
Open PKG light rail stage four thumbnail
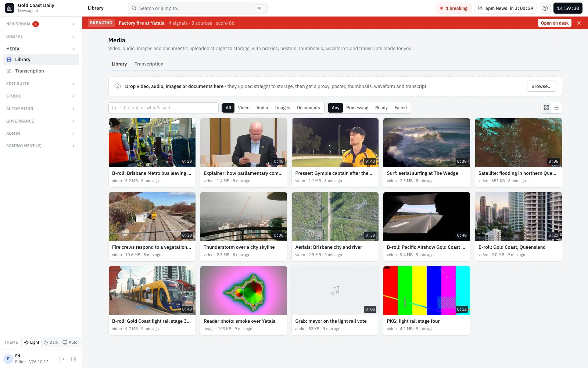(427, 290)
